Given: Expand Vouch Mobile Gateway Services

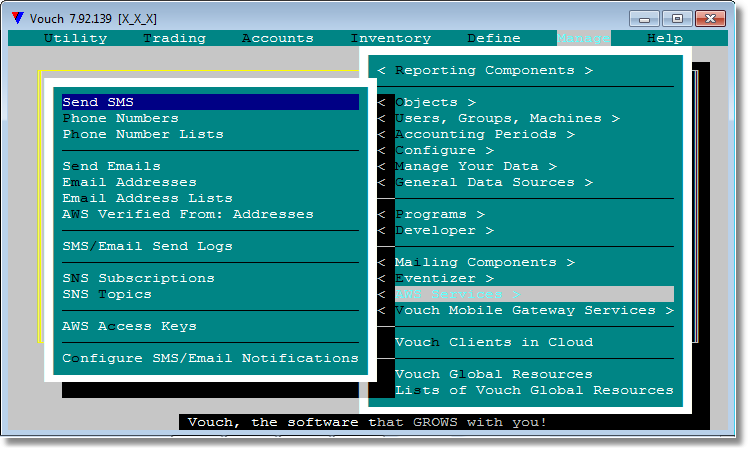Looking at the screenshot, I should click(x=525, y=310).
